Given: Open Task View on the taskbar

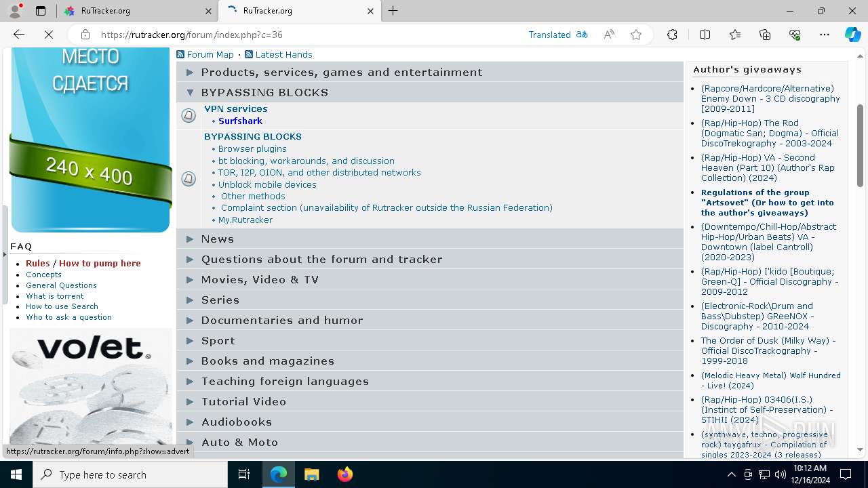Looking at the screenshot, I should (244, 474).
